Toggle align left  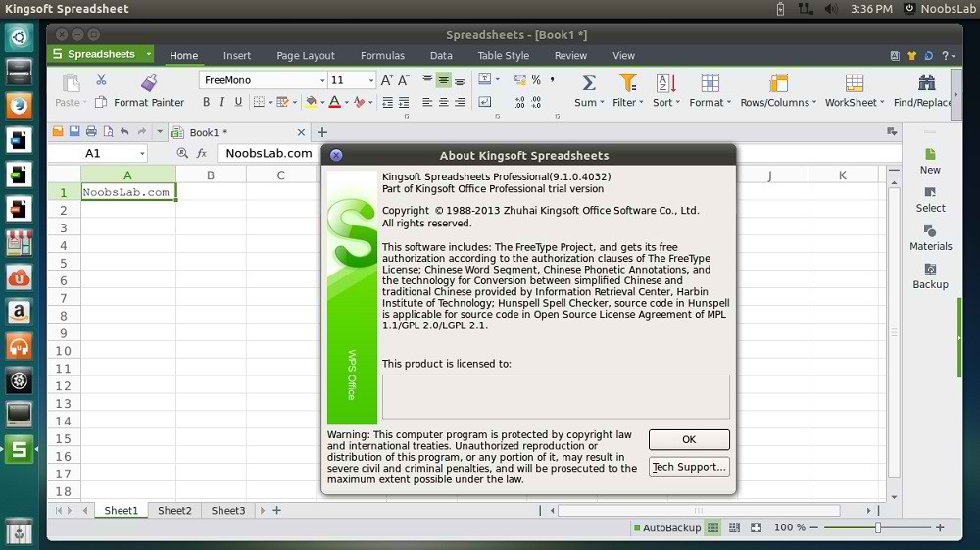click(427, 102)
